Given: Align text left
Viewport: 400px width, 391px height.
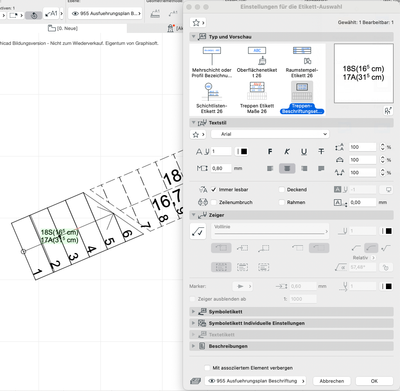Looking at the screenshot, I should pos(270,169).
